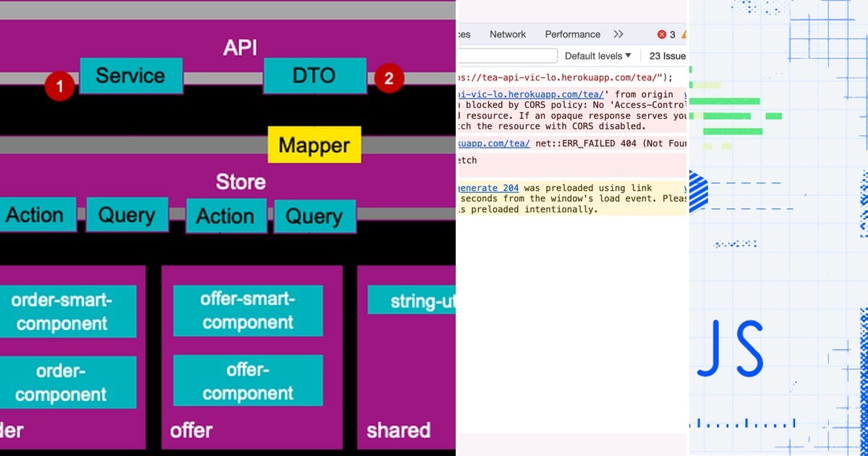Select the red numbered badge 2 near DTO

click(389, 80)
